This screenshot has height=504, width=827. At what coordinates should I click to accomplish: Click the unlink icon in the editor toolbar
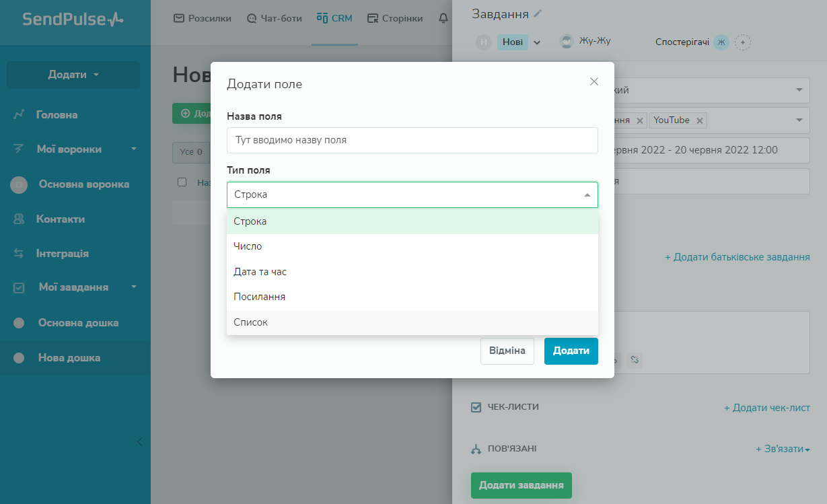pyautogui.click(x=635, y=360)
